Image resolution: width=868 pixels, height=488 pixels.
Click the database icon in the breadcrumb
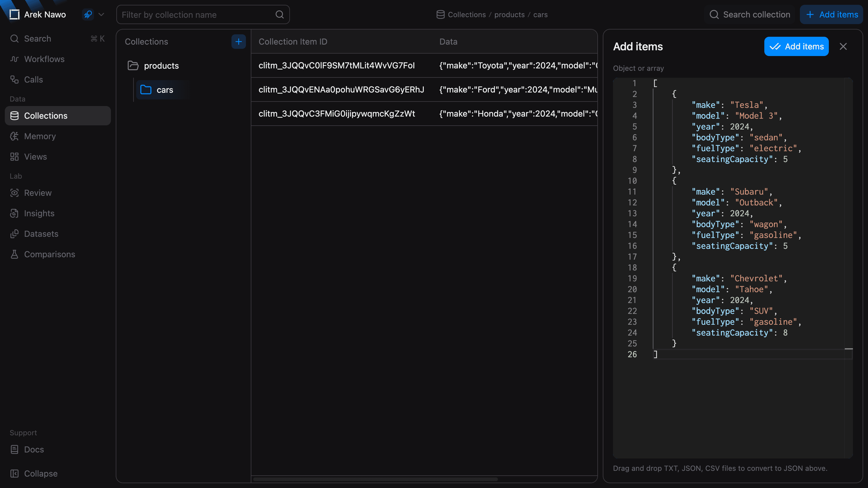tap(440, 15)
